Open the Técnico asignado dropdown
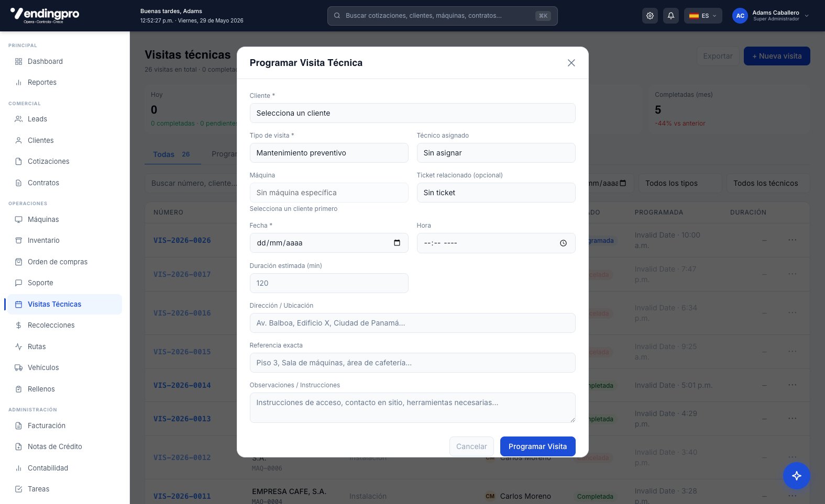Viewport: 825px width, 504px height. (x=496, y=153)
